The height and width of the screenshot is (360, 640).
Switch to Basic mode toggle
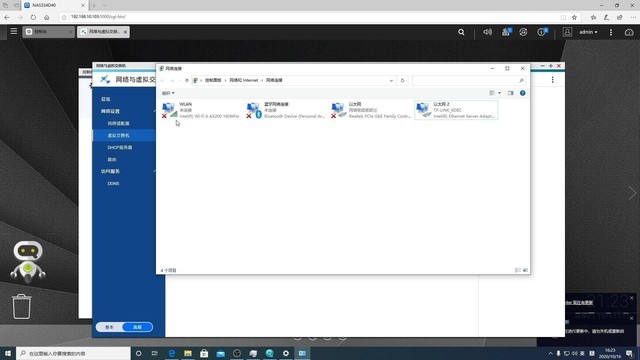tap(109, 327)
